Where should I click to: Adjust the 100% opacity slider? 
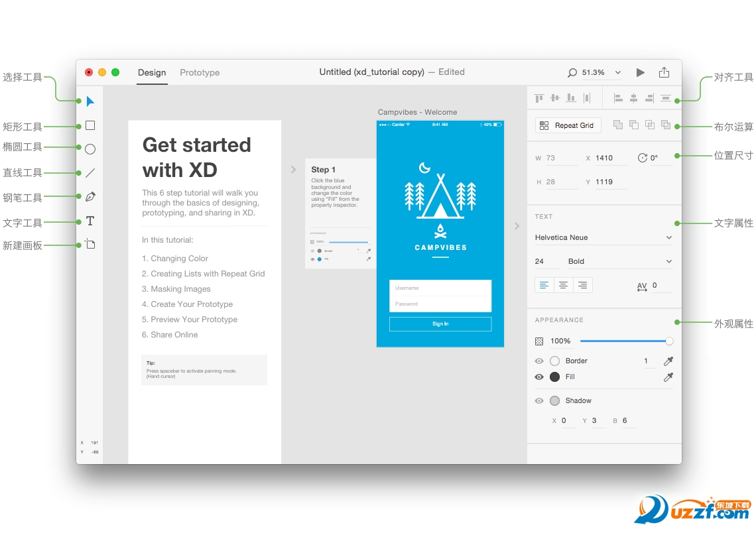[626, 341]
